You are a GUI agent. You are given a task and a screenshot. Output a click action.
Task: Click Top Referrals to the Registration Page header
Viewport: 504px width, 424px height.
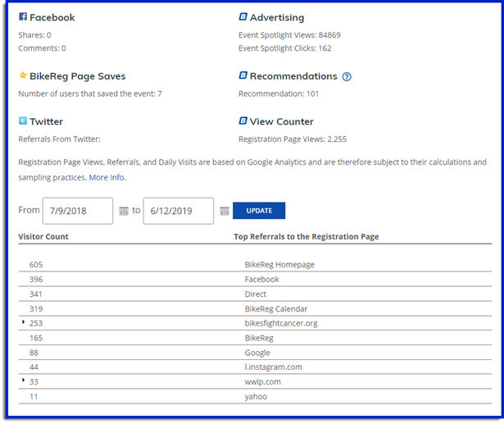coord(306,237)
